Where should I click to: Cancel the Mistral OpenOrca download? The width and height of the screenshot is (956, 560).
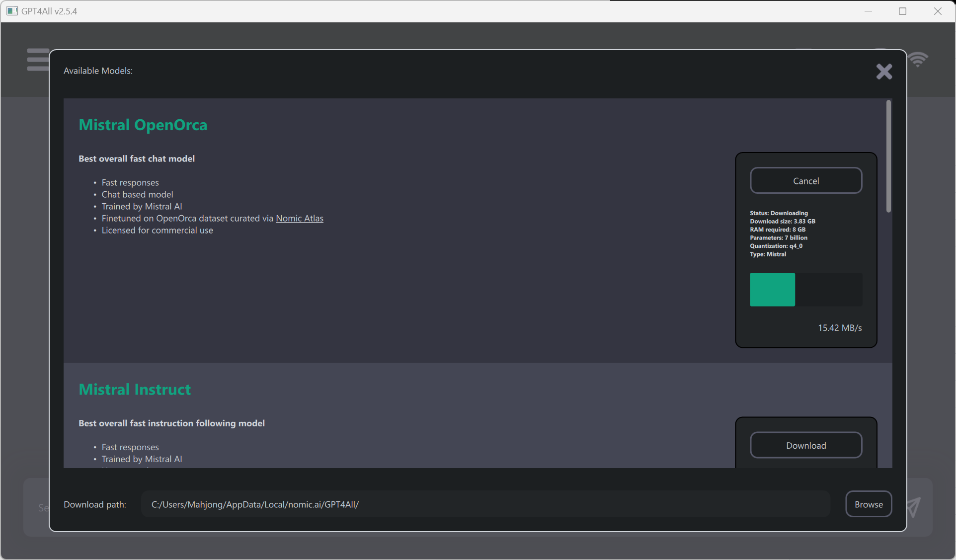(805, 180)
